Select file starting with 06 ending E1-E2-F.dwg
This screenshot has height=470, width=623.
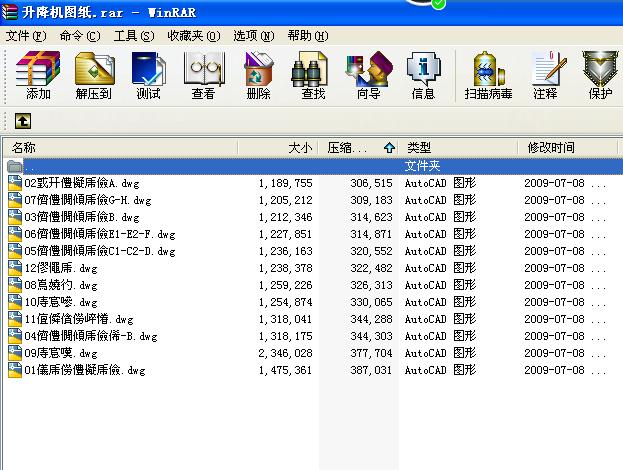[x=100, y=234]
